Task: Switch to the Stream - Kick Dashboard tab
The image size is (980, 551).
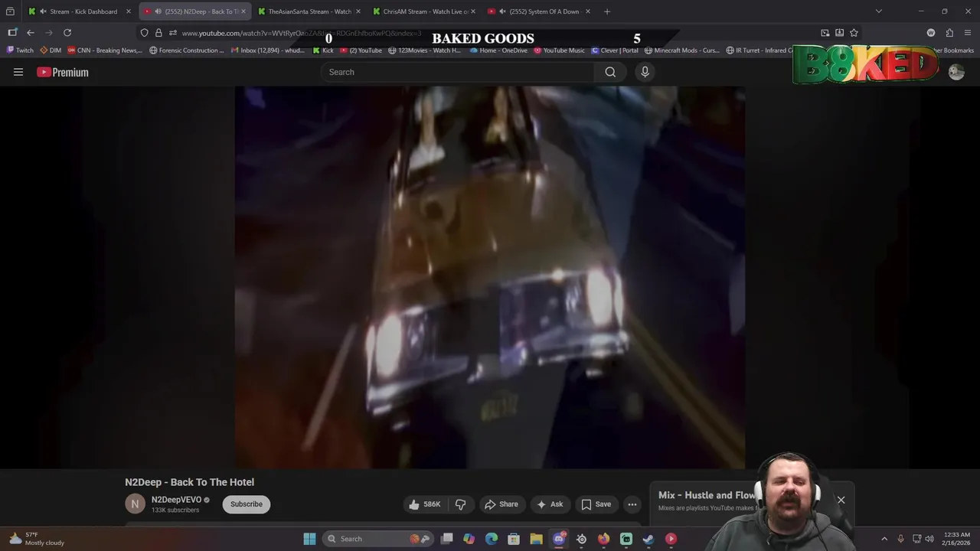Action: (x=79, y=11)
